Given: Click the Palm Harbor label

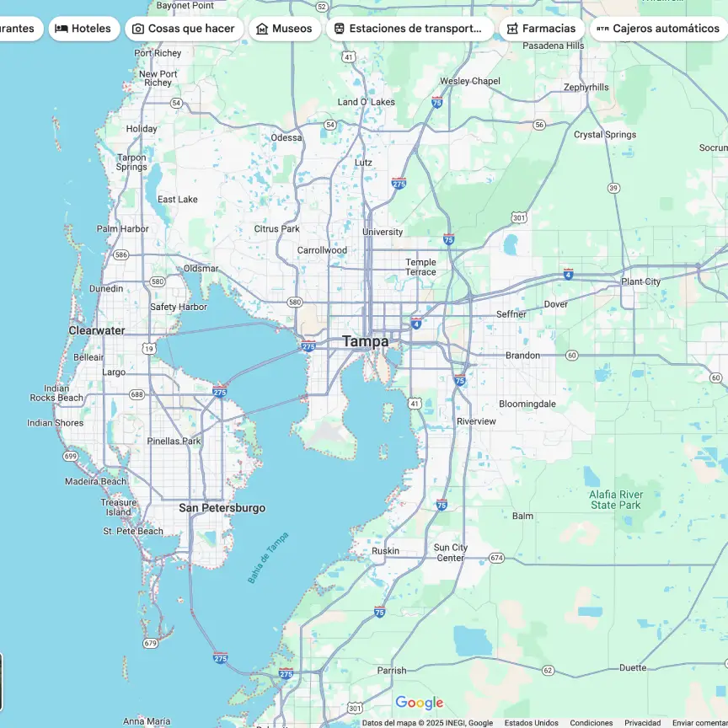Looking at the screenshot, I should click(122, 229).
